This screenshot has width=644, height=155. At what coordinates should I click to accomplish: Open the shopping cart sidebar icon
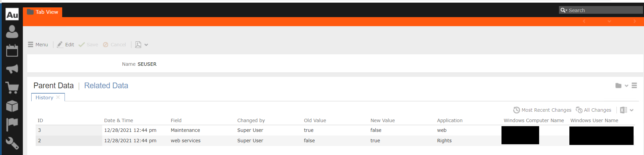[12, 88]
